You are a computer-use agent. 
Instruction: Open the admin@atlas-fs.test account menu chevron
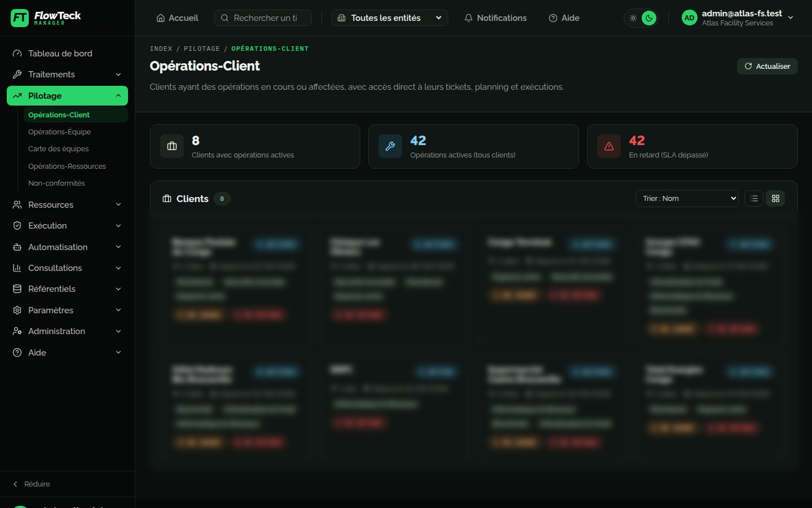click(x=791, y=18)
